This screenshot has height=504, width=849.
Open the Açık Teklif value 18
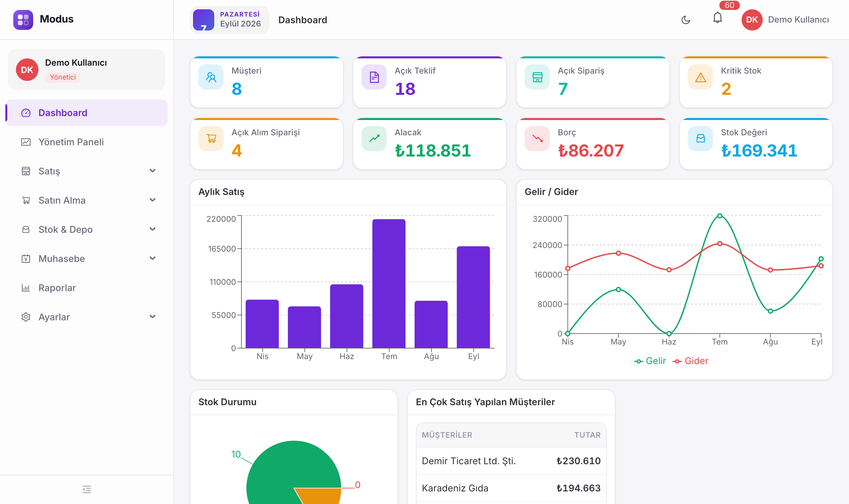coord(405,89)
